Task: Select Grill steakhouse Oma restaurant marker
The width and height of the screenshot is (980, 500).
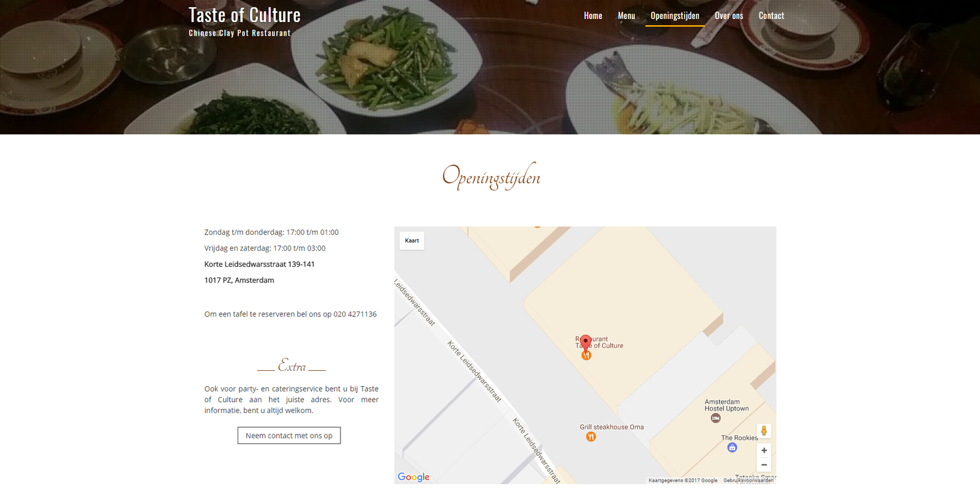Action: (x=590, y=436)
